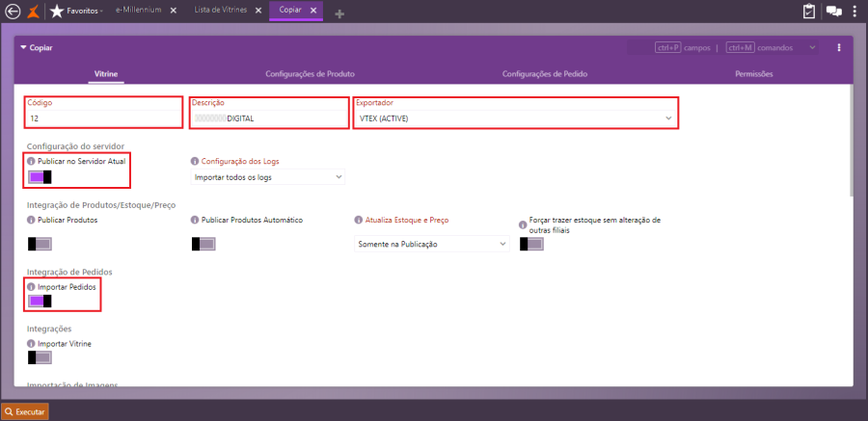
Task: Click the back arrow icon
Action: click(13, 11)
